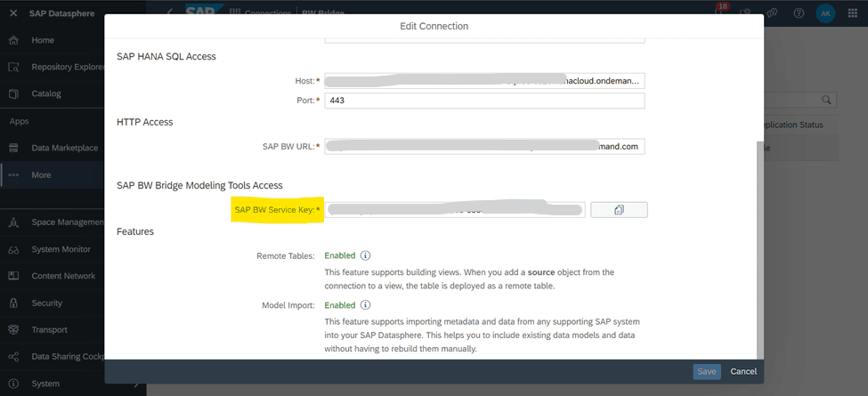868x396 pixels.
Task: Show info for Model Import feature
Action: point(365,304)
